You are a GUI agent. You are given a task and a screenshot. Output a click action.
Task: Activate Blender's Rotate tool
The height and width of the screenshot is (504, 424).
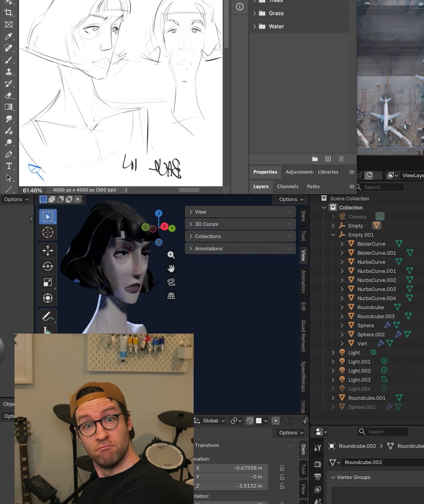[48, 267]
